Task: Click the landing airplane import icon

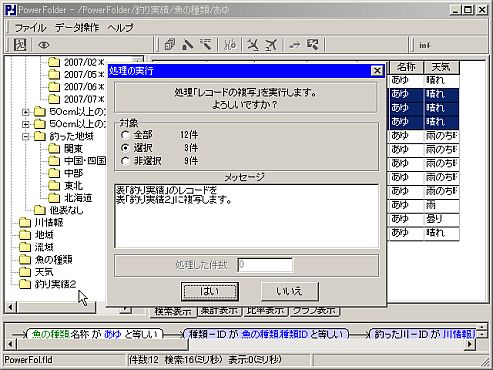Action: (x=253, y=45)
